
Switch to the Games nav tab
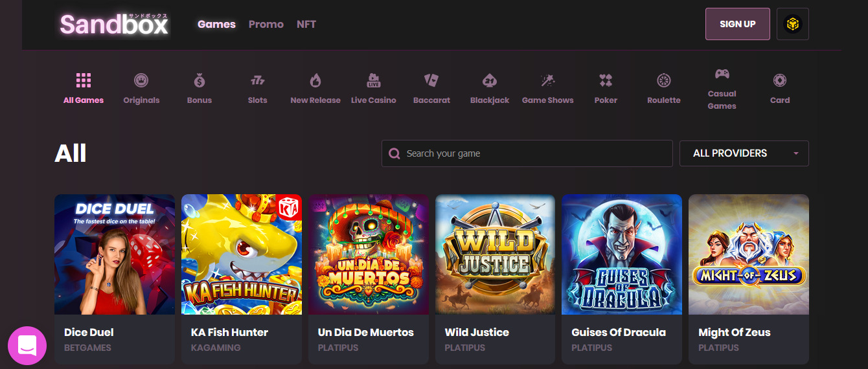216,24
